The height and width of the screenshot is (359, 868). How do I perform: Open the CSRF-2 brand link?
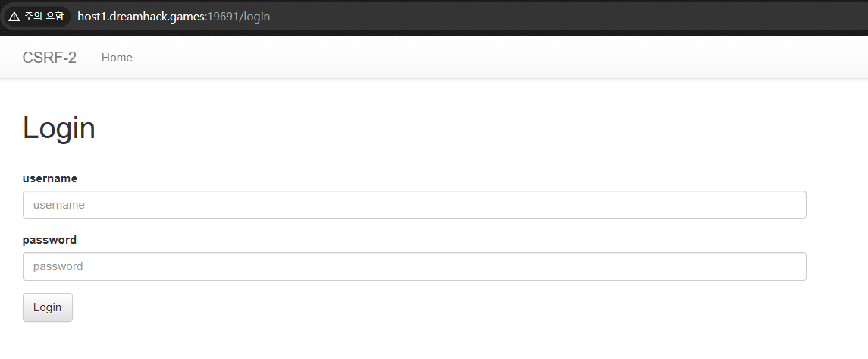click(x=49, y=58)
